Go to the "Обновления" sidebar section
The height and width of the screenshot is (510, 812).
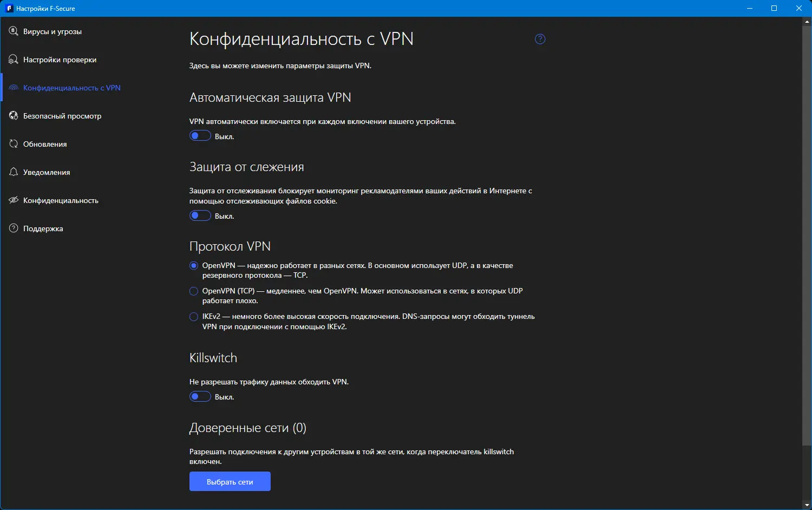[x=45, y=144]
